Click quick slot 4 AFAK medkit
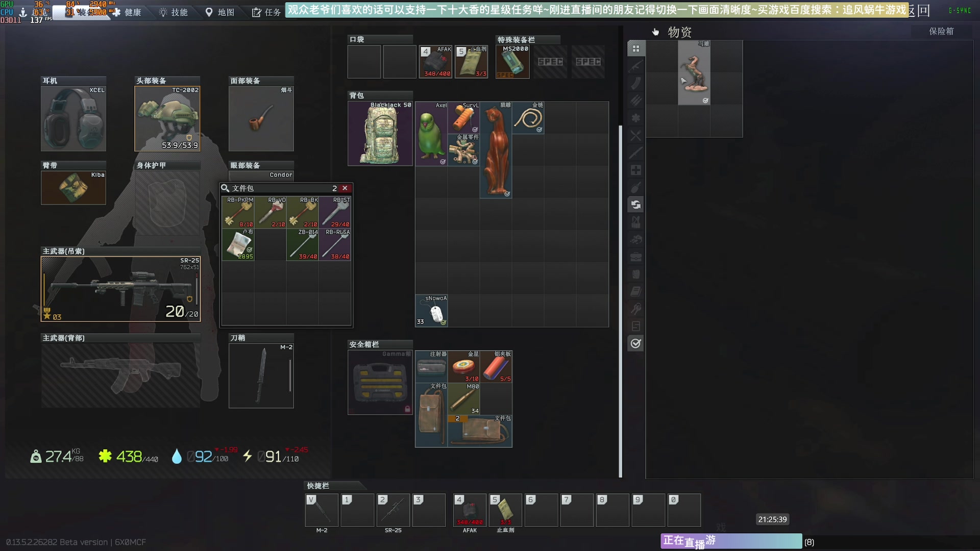 470,510
